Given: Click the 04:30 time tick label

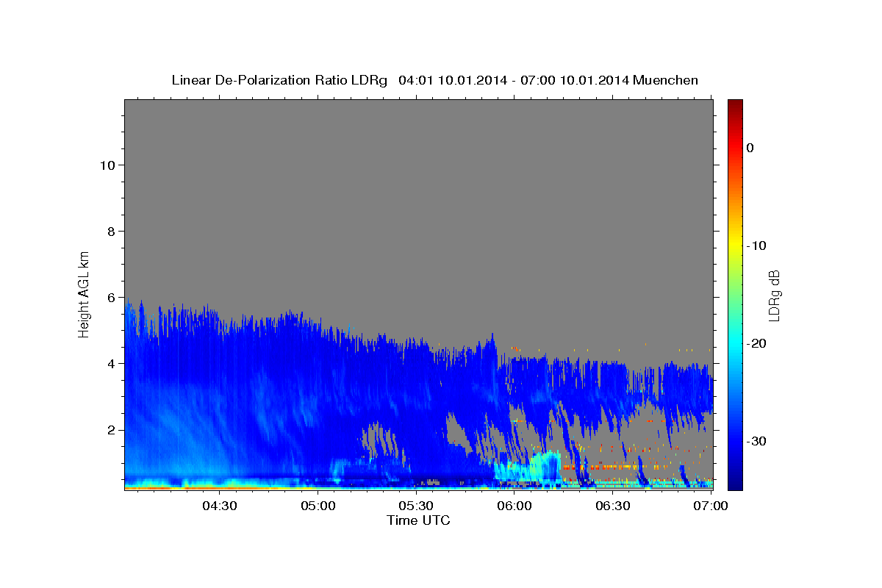Looking at the screenshot, I should click(x=220, y=506).
